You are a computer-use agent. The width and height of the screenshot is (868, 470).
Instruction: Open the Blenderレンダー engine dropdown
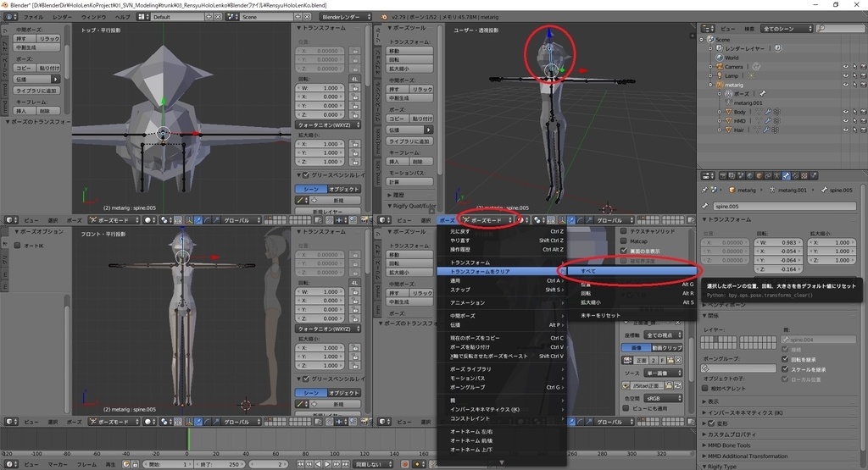click(346, 17)
